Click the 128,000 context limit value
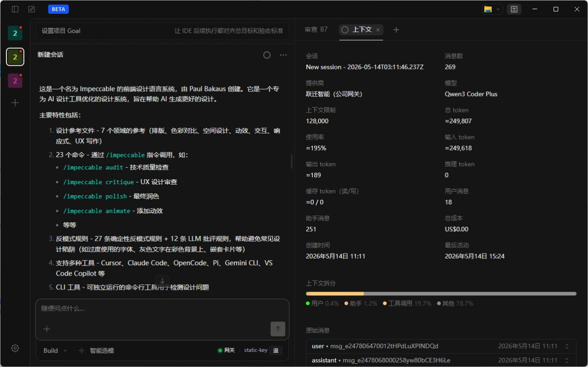This screenshot has width=588, height=367. (317, 121)
